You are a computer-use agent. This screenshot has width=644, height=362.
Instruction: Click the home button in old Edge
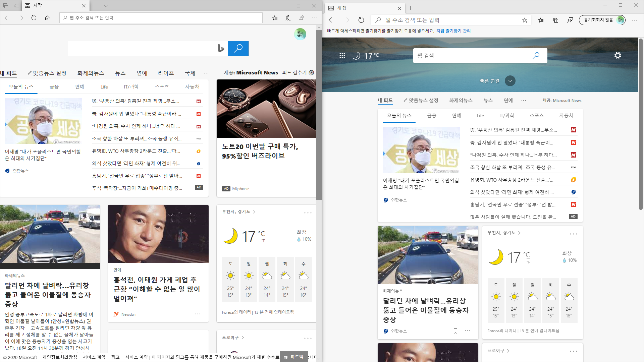(47, 18)
